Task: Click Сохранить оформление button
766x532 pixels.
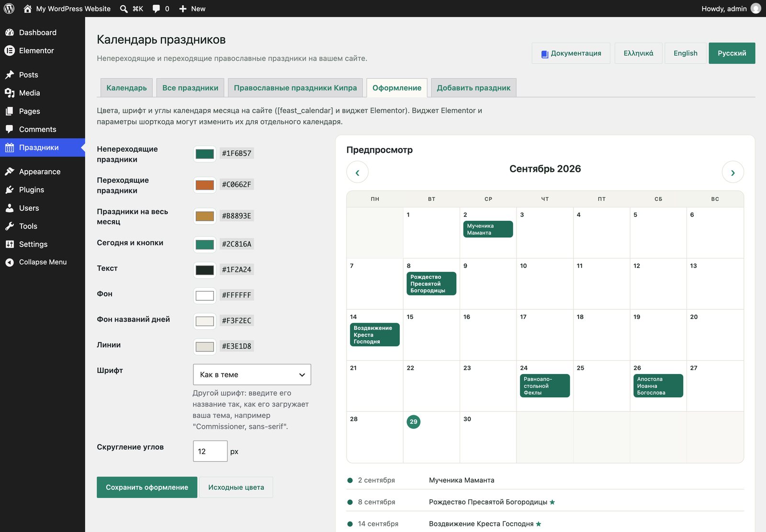Action: [147, 487]
